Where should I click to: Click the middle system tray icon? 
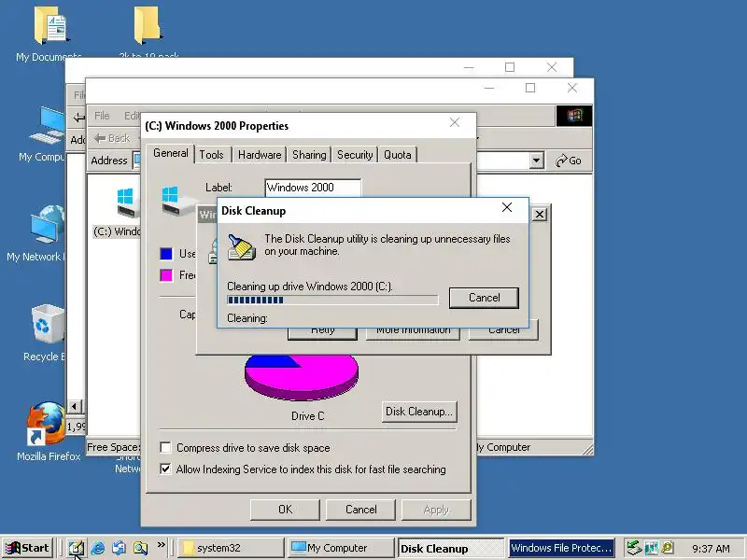(x=651, y=548)
